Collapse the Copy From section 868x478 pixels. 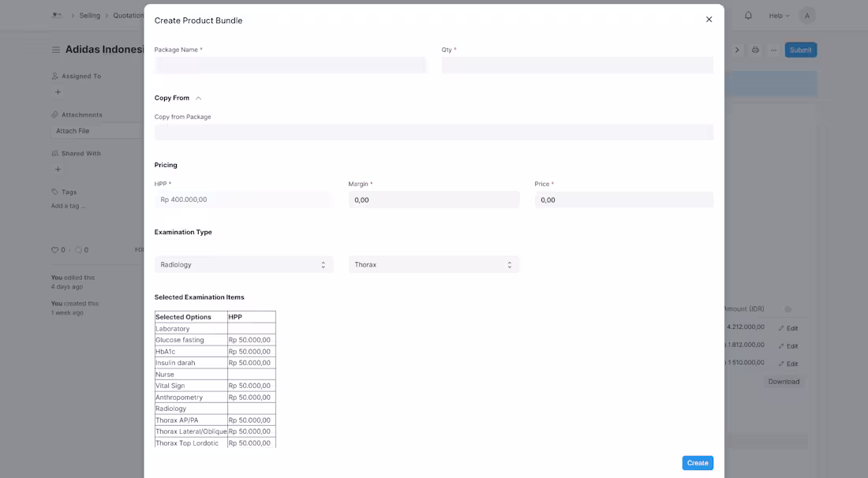click(197, 98)
